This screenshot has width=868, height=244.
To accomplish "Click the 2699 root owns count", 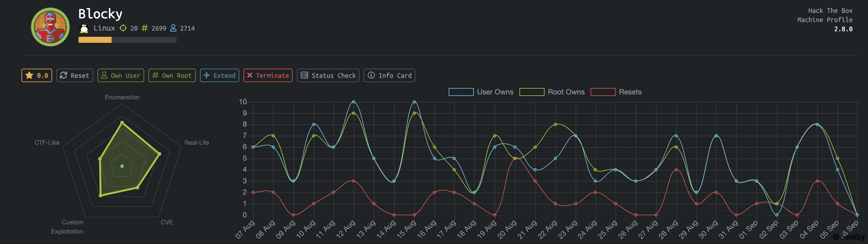I will pos(159,28).
